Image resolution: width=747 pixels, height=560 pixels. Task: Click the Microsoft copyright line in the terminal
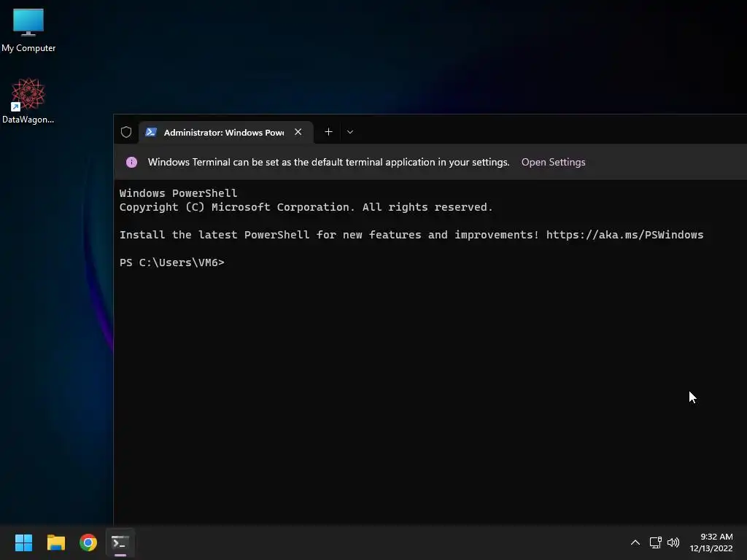pos(306,207)
